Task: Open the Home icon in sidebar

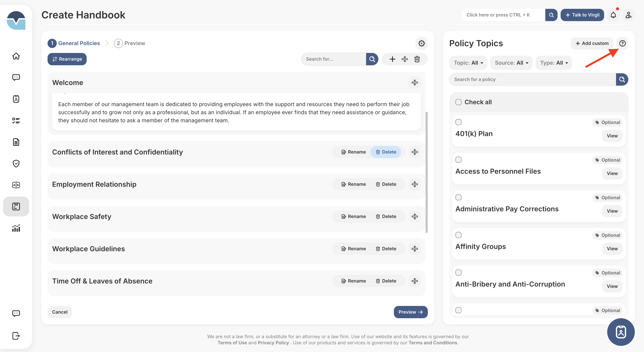Action: 16,56
